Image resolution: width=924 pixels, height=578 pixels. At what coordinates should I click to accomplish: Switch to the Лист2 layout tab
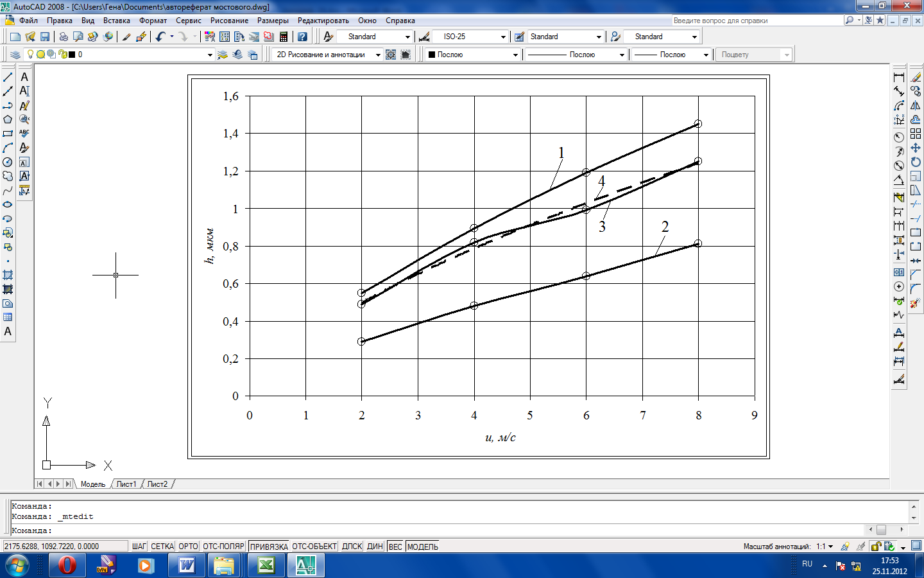[x=157, y=484]
